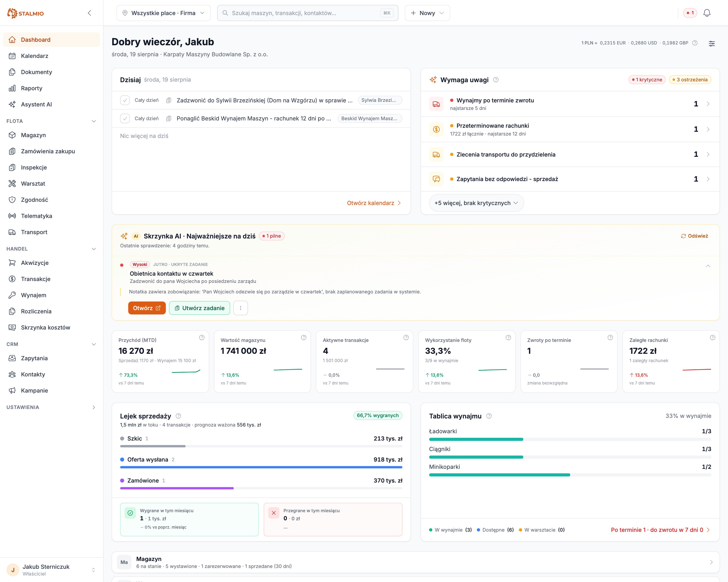
Task: Open more options for the AI inbox item
Action: 241,308
